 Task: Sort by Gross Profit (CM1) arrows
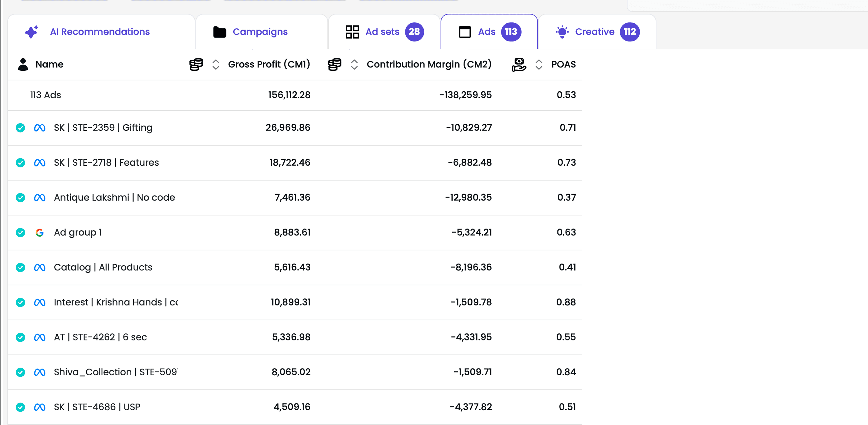[216, 64]
